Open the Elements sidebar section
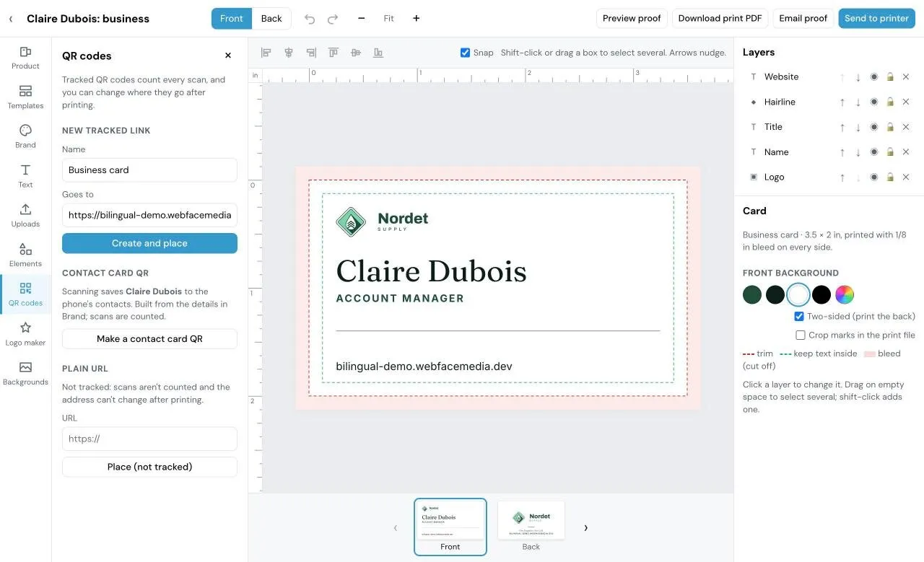Viewport: 924px width, 562px height. pos(25,255)
